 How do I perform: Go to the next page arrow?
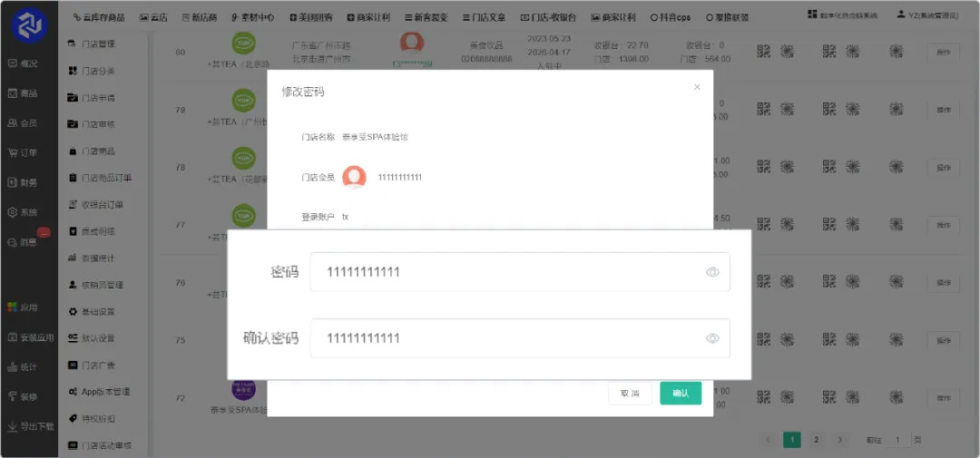[840, 440]
